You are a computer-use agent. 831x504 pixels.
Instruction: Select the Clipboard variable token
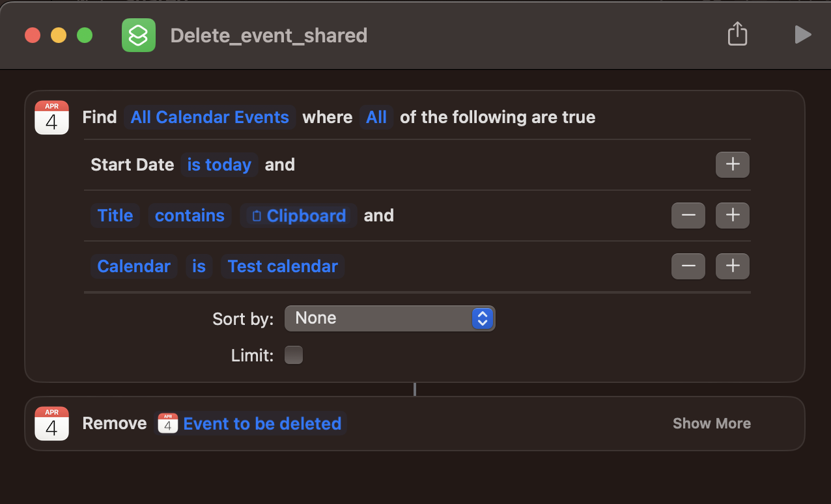[299, 216]
